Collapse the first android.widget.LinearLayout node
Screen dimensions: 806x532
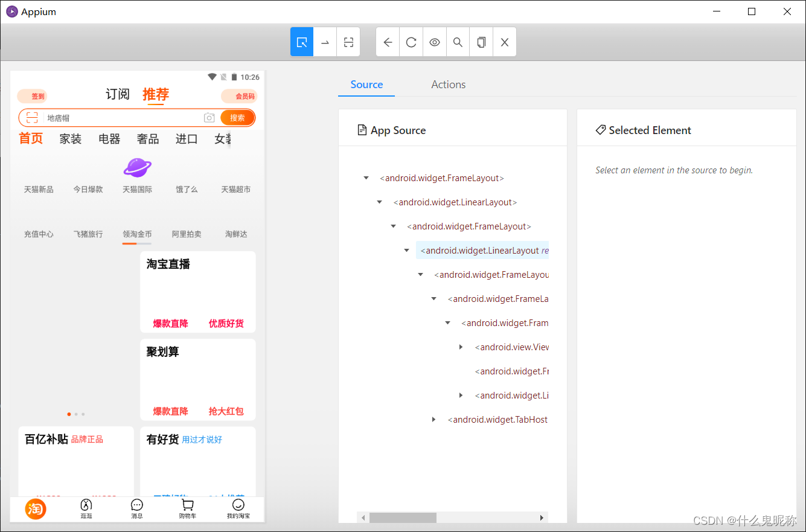[379, 202]
